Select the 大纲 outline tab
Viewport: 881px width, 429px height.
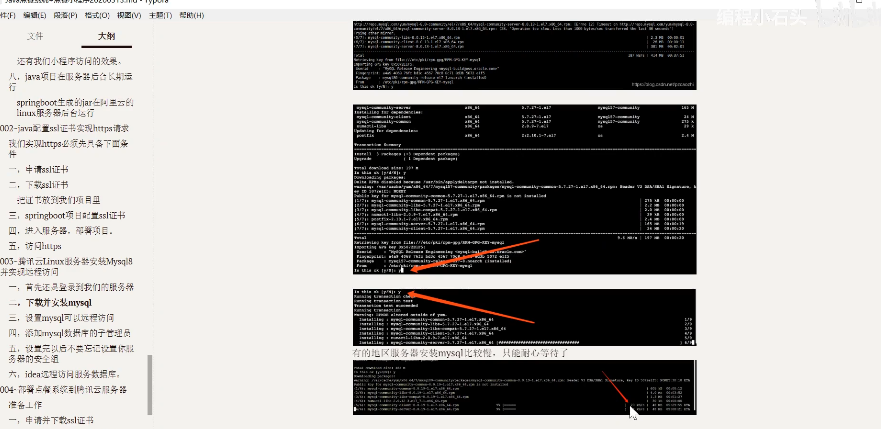click(106, 36)
